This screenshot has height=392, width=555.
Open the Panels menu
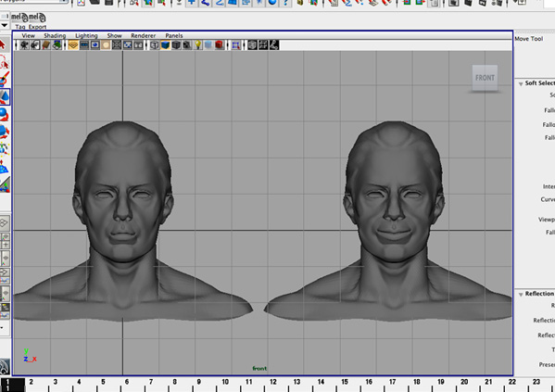(174, 35)
